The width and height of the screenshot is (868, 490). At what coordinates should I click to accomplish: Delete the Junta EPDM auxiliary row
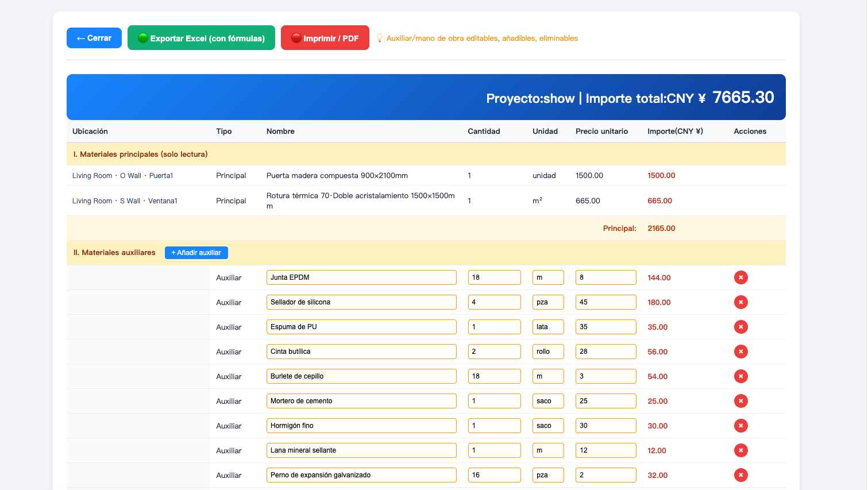(x=740, y=277)
